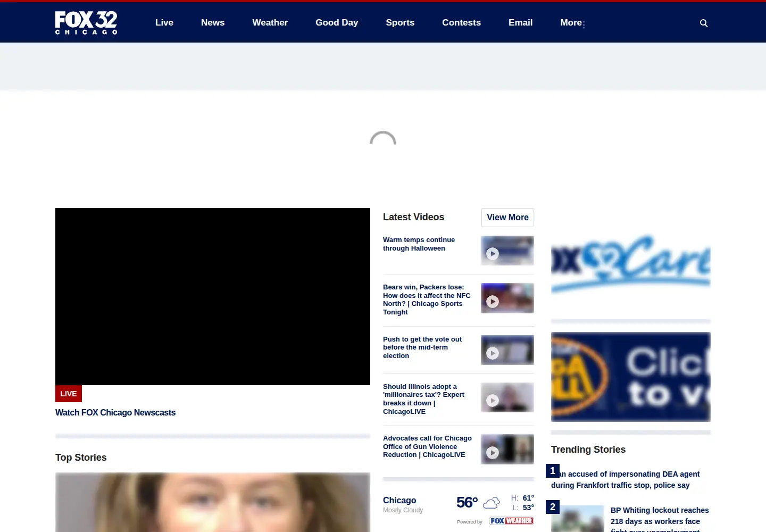Click the red LIVE badge
This screenshot has height=532, width=766.
(69, 394)
